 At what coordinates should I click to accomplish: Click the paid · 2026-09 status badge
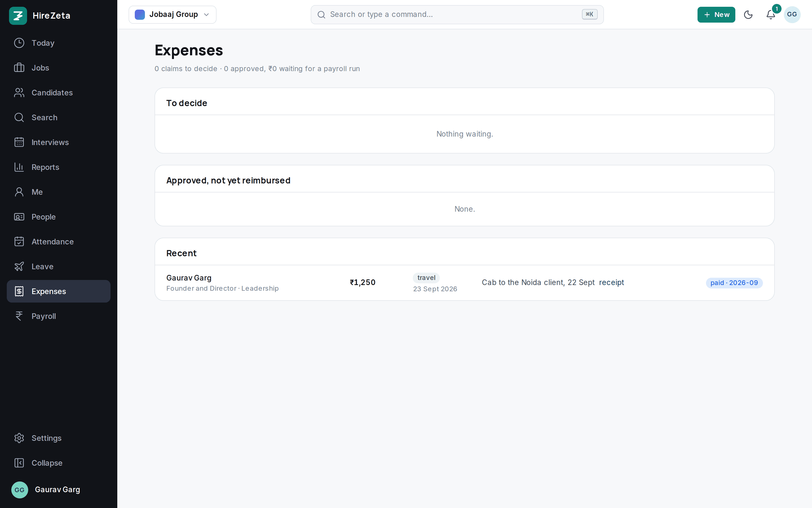click(734, 283)
